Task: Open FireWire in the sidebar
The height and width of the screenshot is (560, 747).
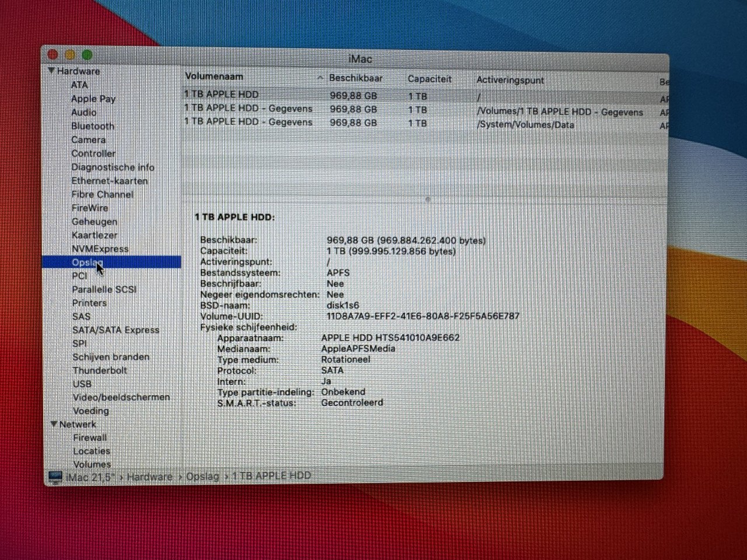Action: point(90,208)
